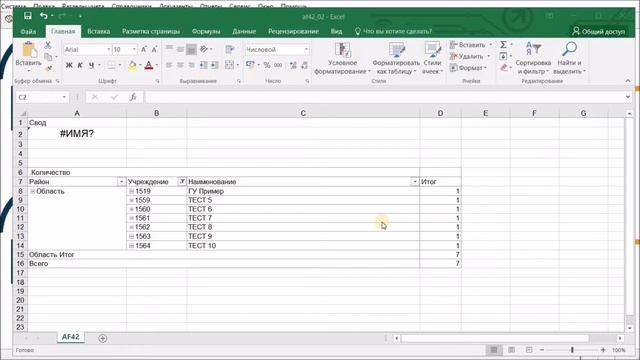Click merge and center cells icon
The width and height of the screenshot is (640, 360).
[x=229, y=65]
